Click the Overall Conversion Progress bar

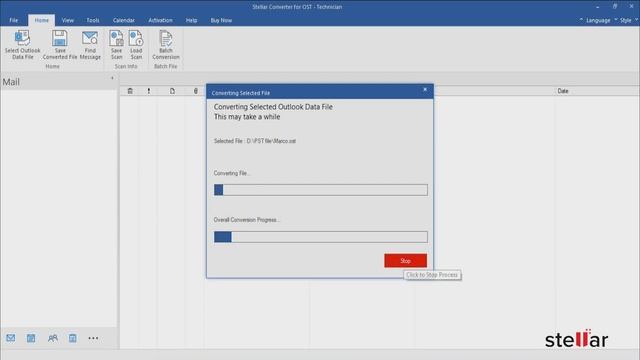321,237
